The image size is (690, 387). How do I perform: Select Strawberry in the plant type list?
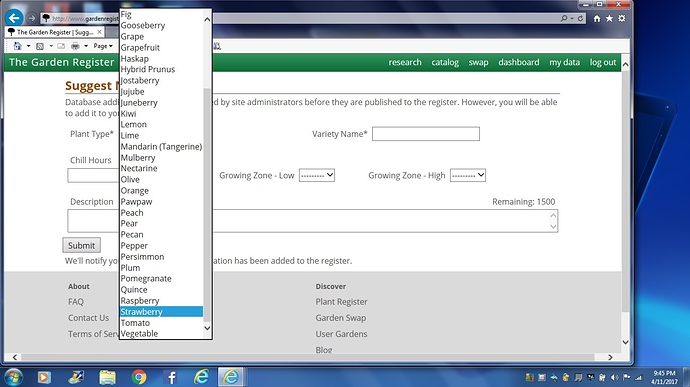point(161,312)
